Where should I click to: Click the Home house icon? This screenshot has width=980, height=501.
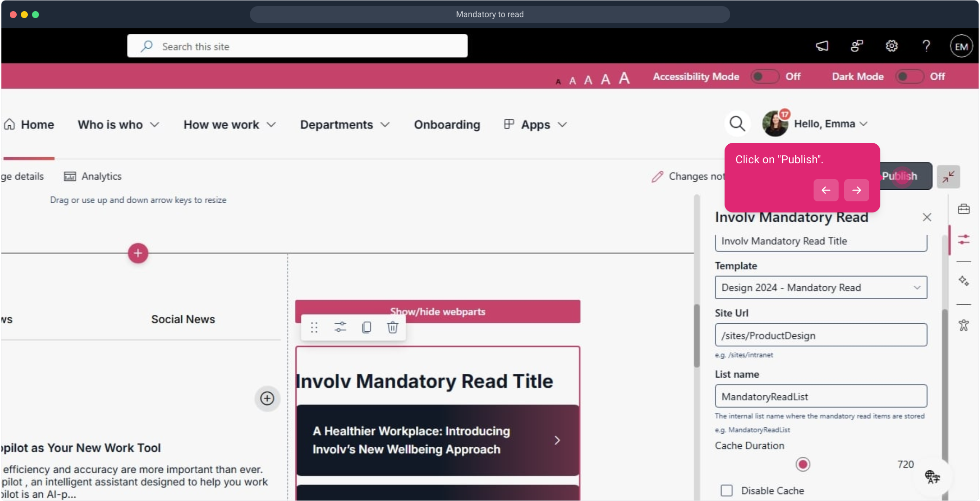10,124
